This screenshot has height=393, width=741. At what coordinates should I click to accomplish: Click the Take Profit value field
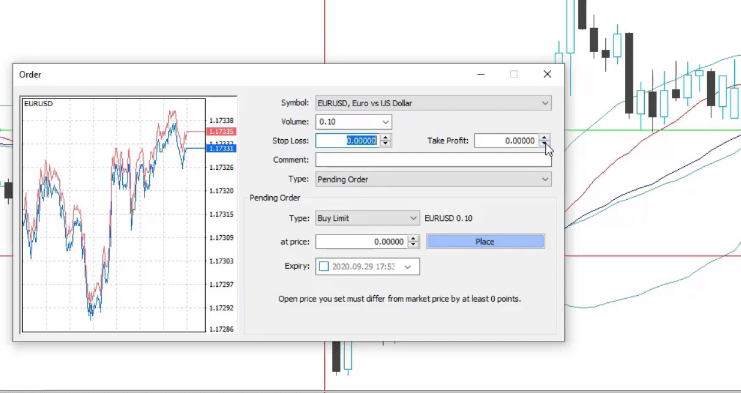click(x=507, y=141)
